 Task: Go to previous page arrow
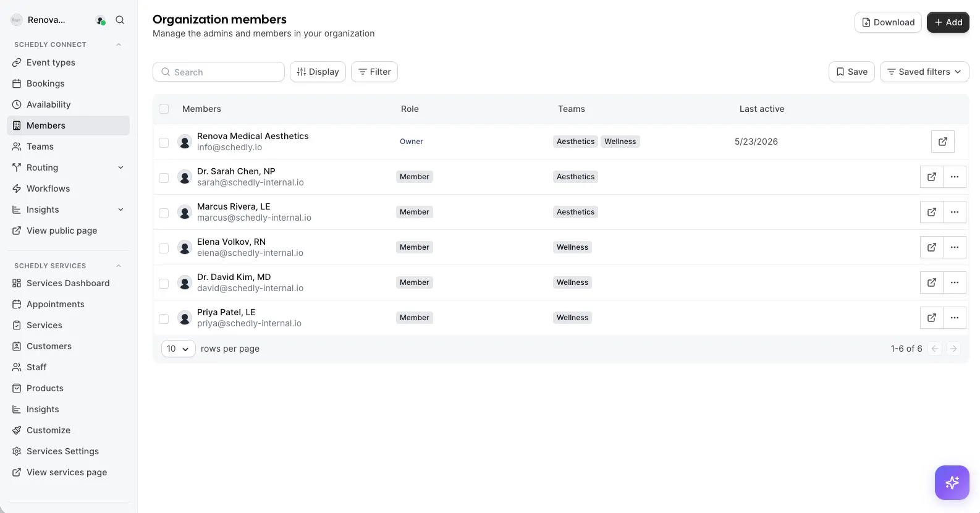(x=935, y=349)
